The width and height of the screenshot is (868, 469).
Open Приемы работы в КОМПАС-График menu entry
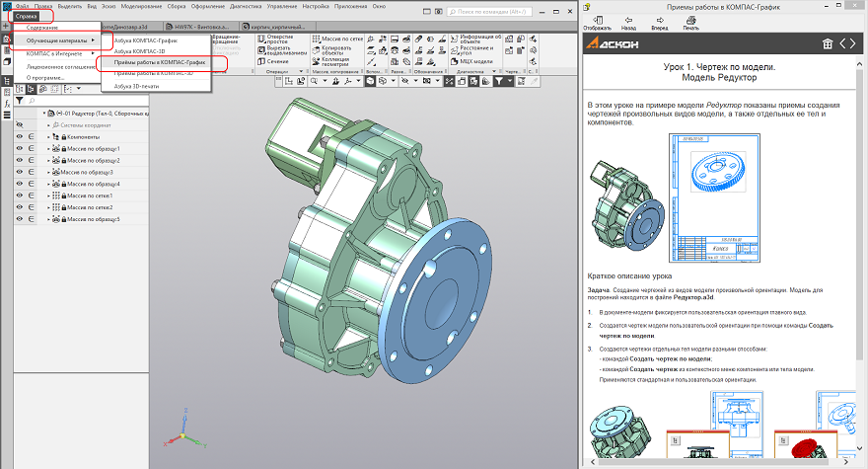point(158,63)
